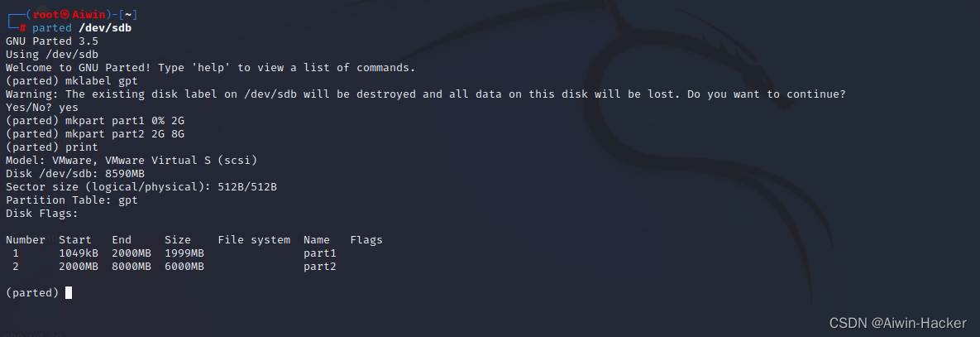Click the part2 name in partition table
This screenshot has height=337, width=980.
(320, 267)
